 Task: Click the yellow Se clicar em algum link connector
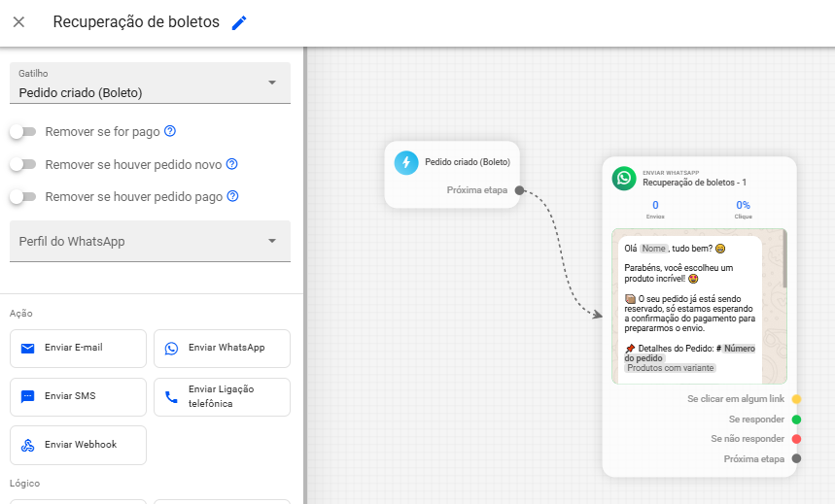pos(796,399)
